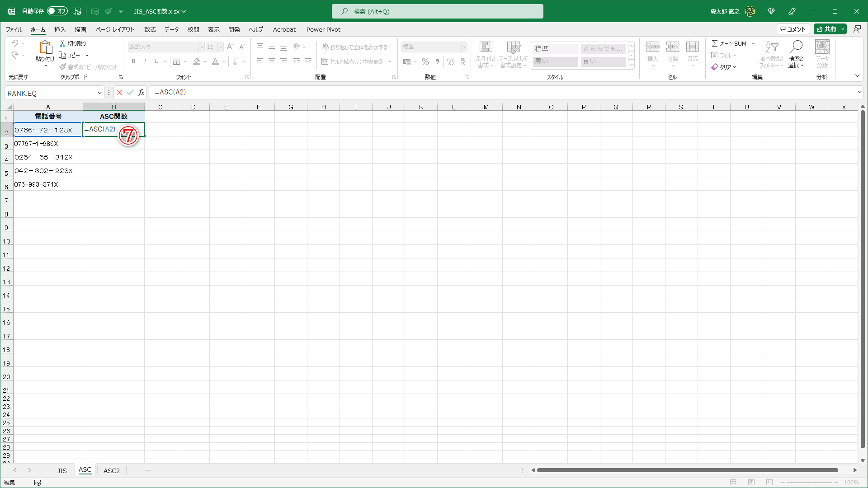Expand the formula bar
This screenshot has width=868, height=488.
(x=859, y=92)
